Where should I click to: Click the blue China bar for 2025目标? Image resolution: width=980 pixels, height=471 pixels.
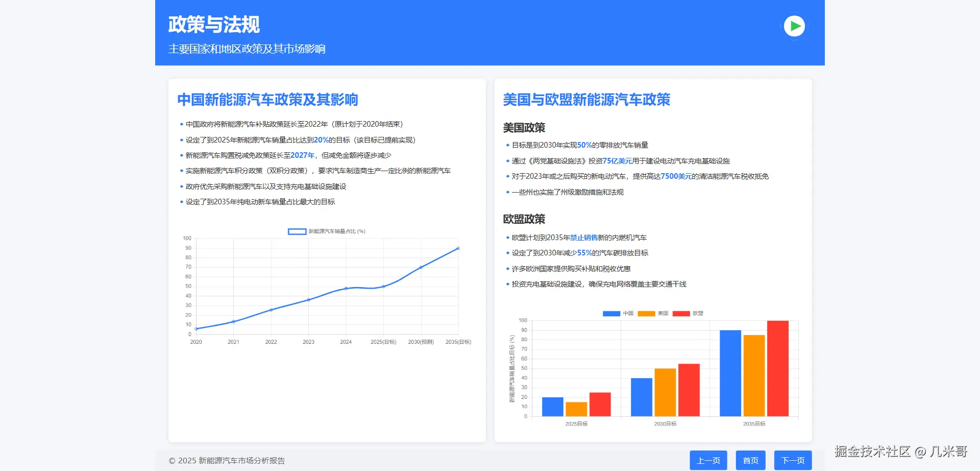pos(553,407)
